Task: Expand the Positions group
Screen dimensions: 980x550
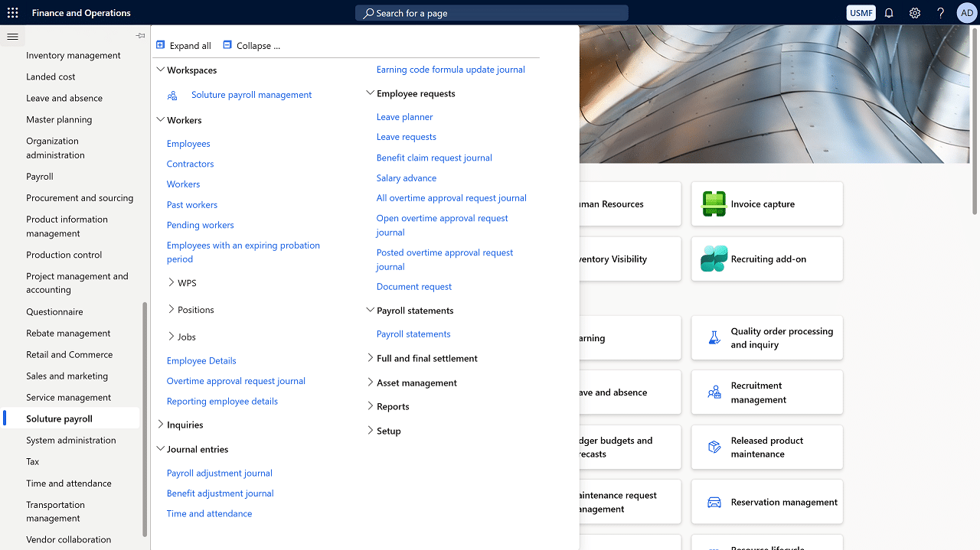Action: pos(171,309)
